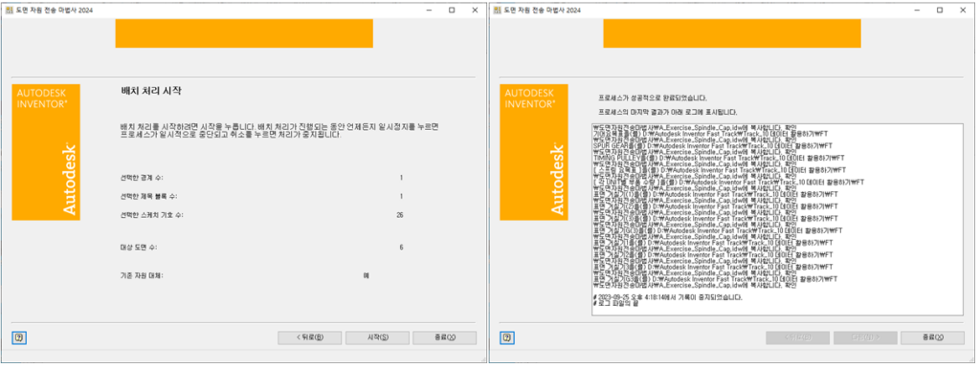980x368 pixels.
Task: Click 종료(X) in the right completed-process window
Action: [932, 337]
